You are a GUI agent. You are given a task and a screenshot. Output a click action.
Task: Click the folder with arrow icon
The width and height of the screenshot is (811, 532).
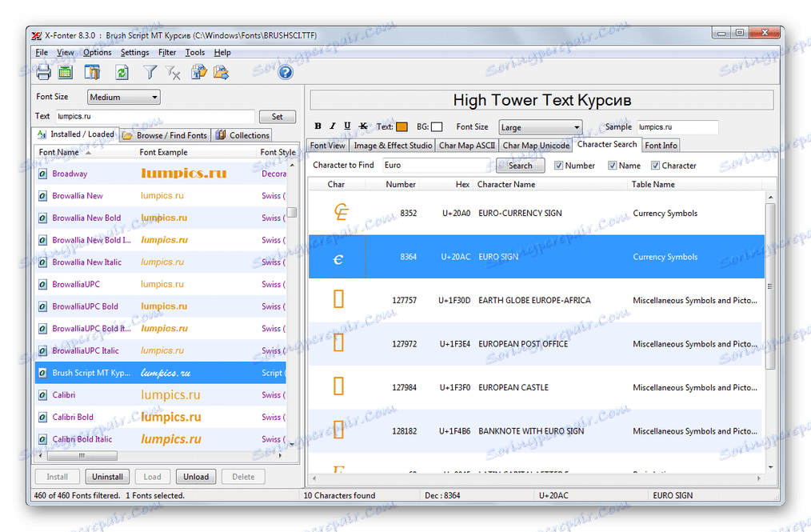point(221,72)
